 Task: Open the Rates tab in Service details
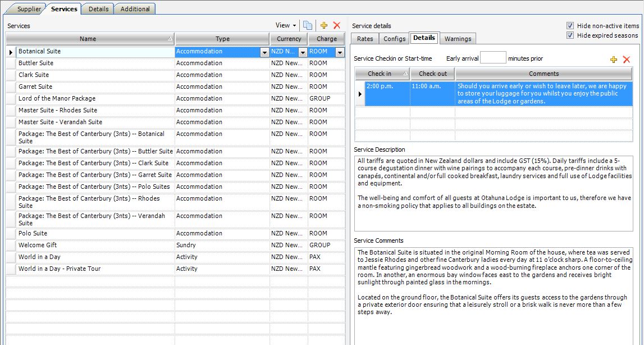click(364, 39)
